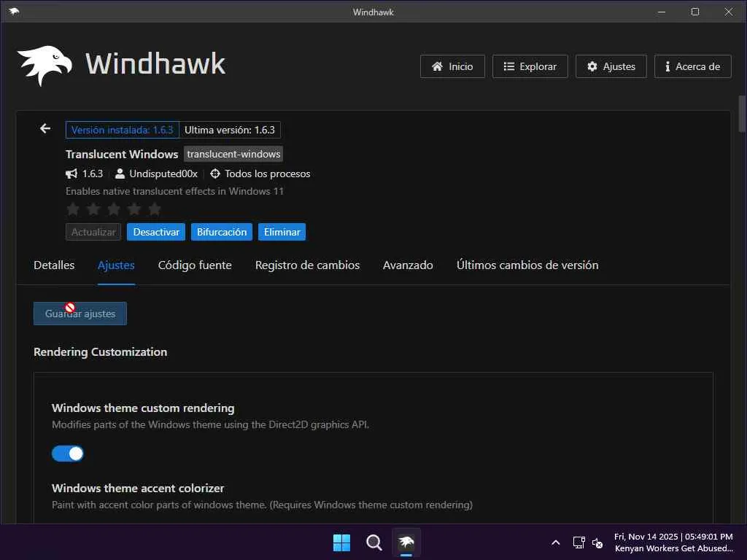The width and height of the screenshot is (747, 560).
Task: Click the network tray icon
Action: (578, 542)
